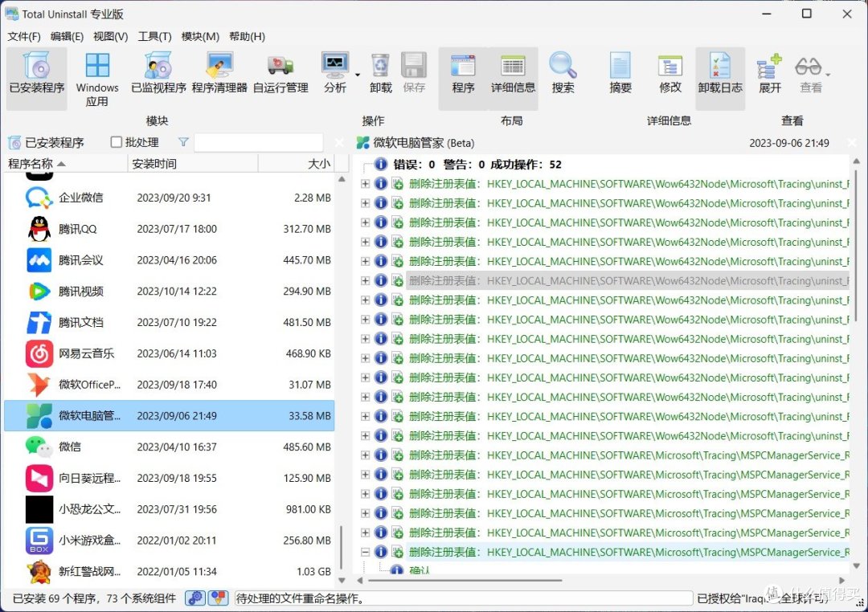Click the 展开 expand-all button
Screen dimensions: 868x612
pos(768,72)
